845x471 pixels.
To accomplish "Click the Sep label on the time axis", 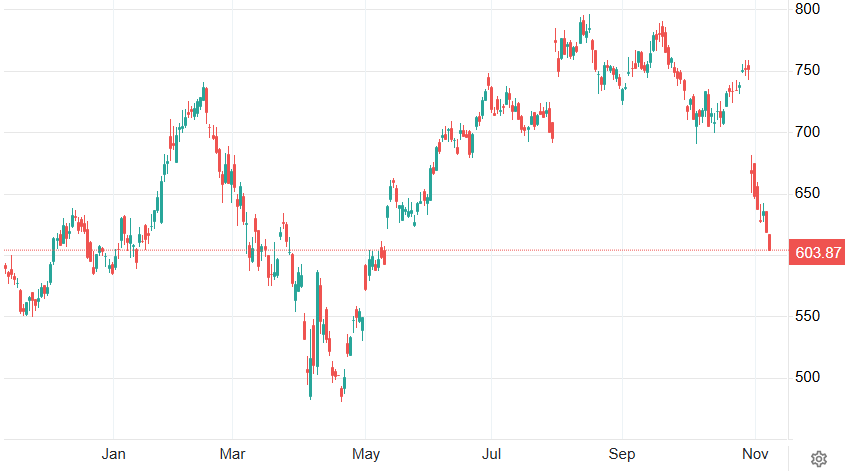I will click(x=622, y=454).
